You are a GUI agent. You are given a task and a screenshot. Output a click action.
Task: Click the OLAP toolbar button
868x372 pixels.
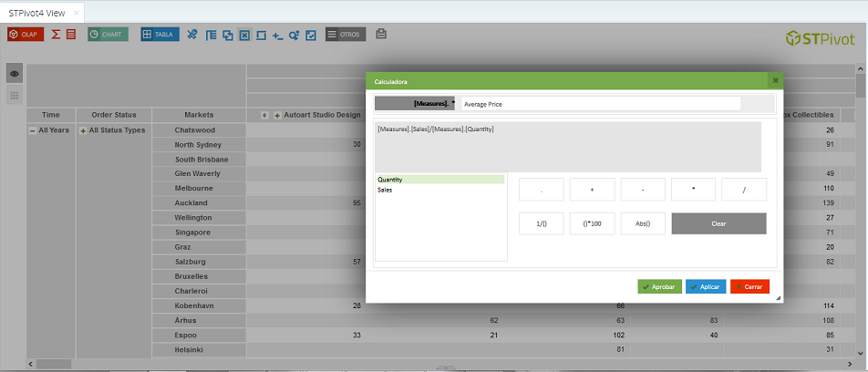[26, 35]
